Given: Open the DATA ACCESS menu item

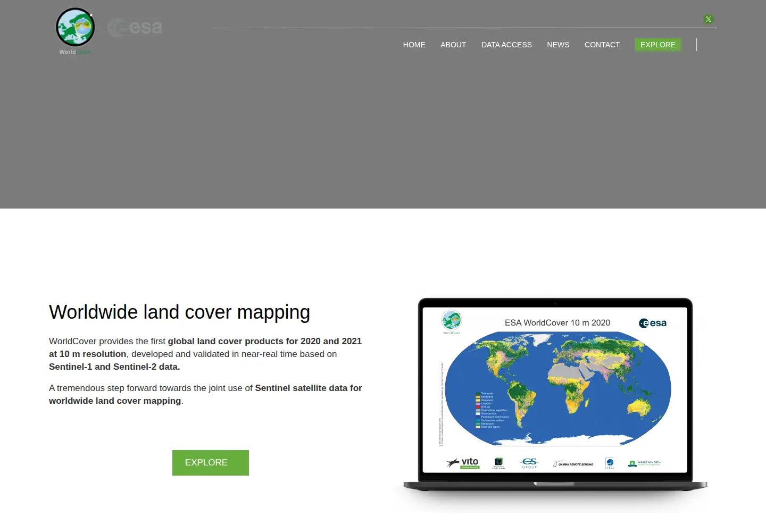Looking at the screenshot, I should point(506,45).
